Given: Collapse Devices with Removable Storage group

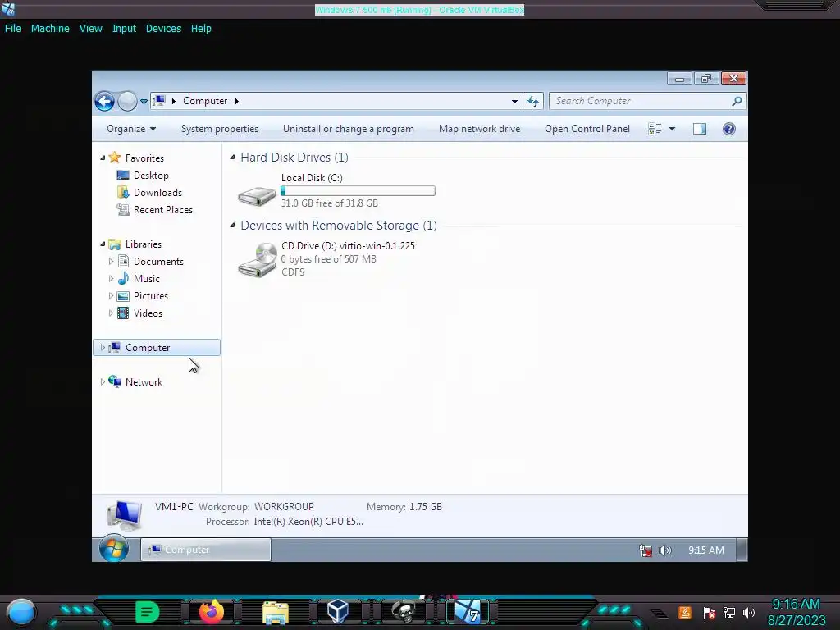Looking at the screenshot, I should coord(232,225).
